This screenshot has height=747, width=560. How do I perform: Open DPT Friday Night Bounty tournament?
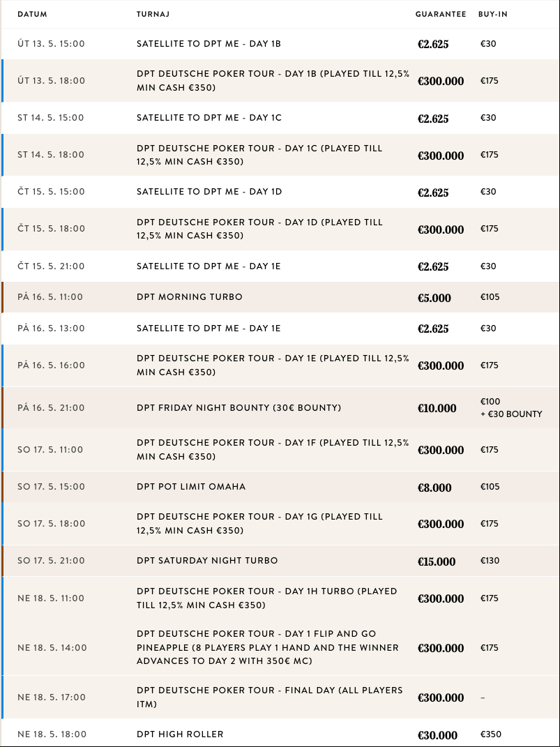point(280,407)
